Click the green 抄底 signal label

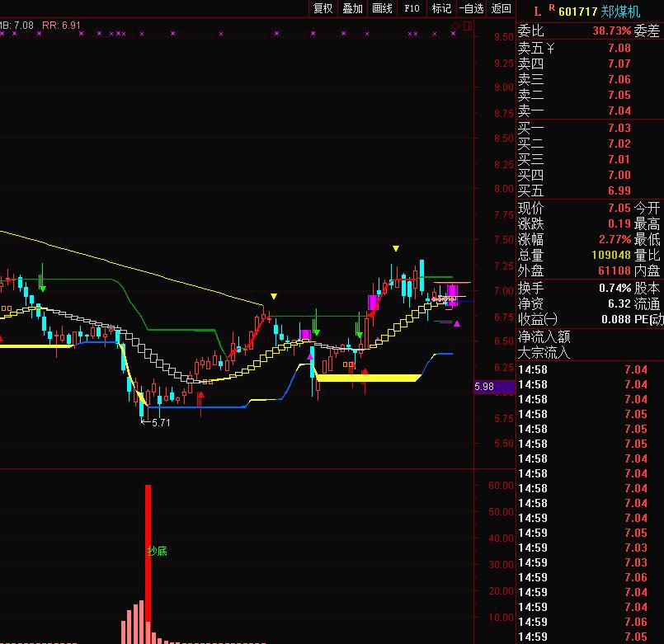[158, 551]
